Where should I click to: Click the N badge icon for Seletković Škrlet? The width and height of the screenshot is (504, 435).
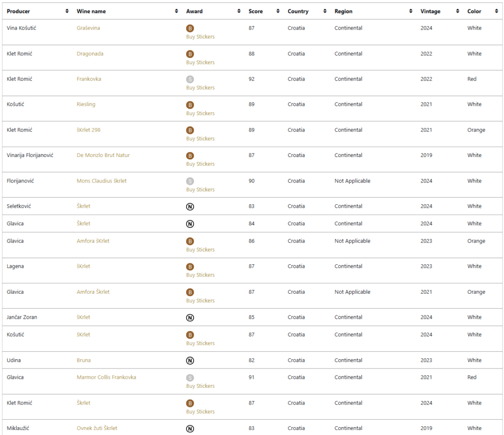[190, 207]
